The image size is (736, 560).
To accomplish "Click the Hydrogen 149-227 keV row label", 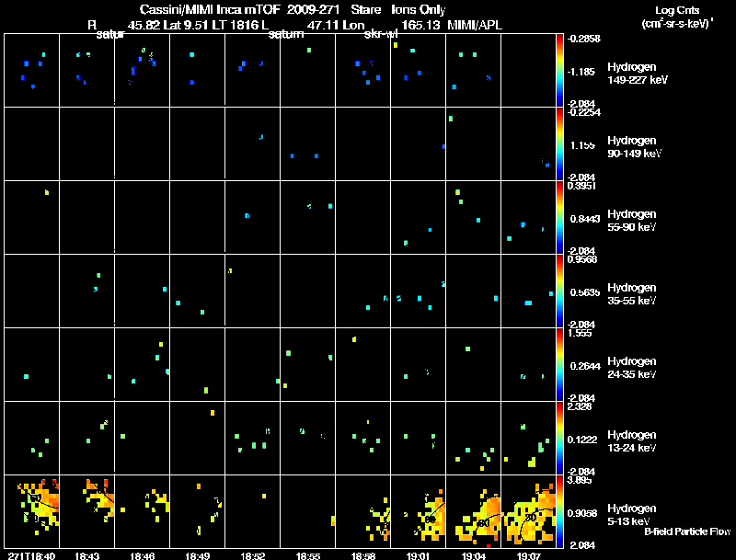I will 638,74.
